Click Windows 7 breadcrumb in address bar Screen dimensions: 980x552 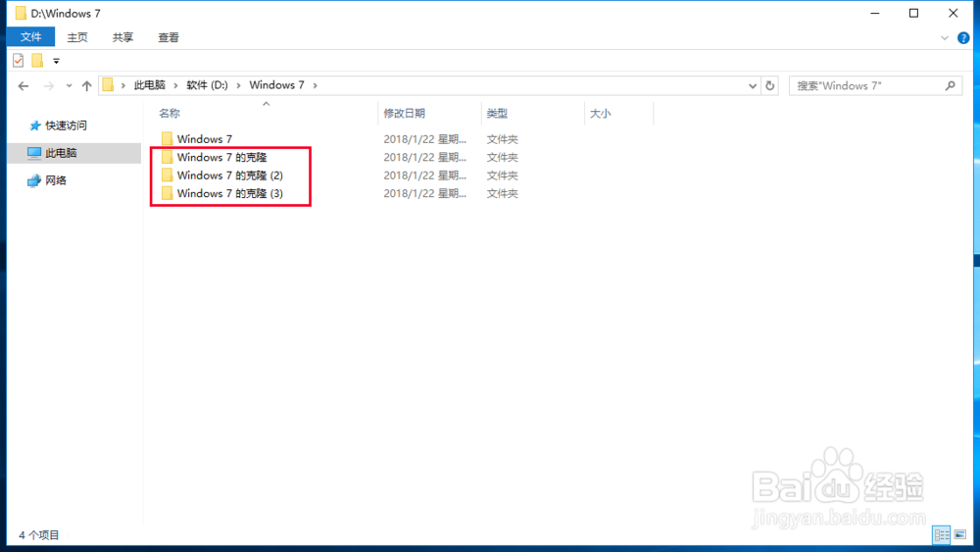pyautogui.click(x=277, y=85)
